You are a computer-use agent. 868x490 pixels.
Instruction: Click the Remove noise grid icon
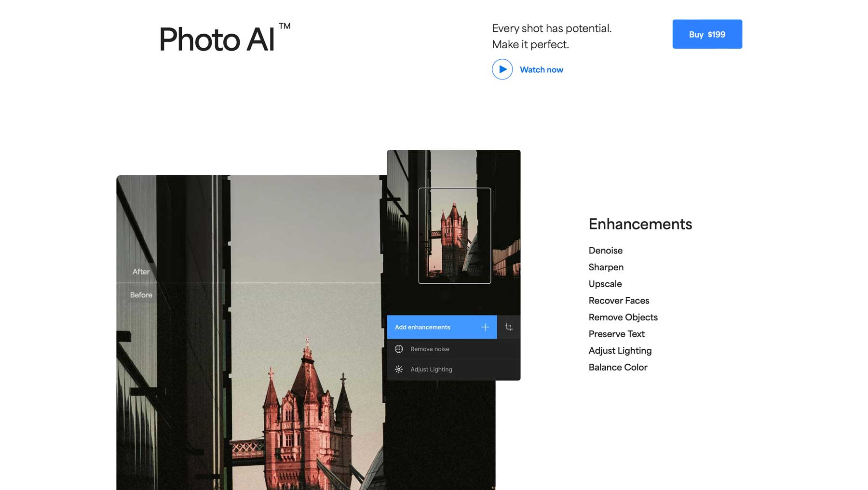(x=399, y=349)
